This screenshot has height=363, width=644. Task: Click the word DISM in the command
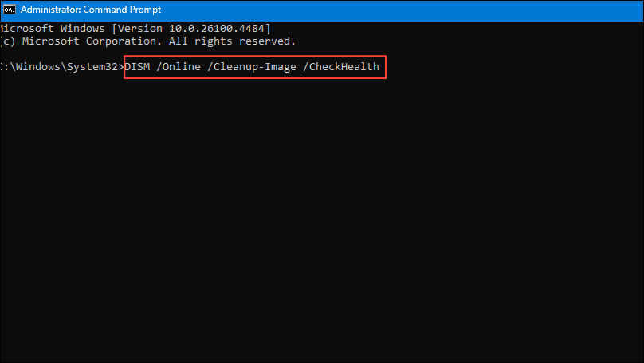tap(138, 67)
